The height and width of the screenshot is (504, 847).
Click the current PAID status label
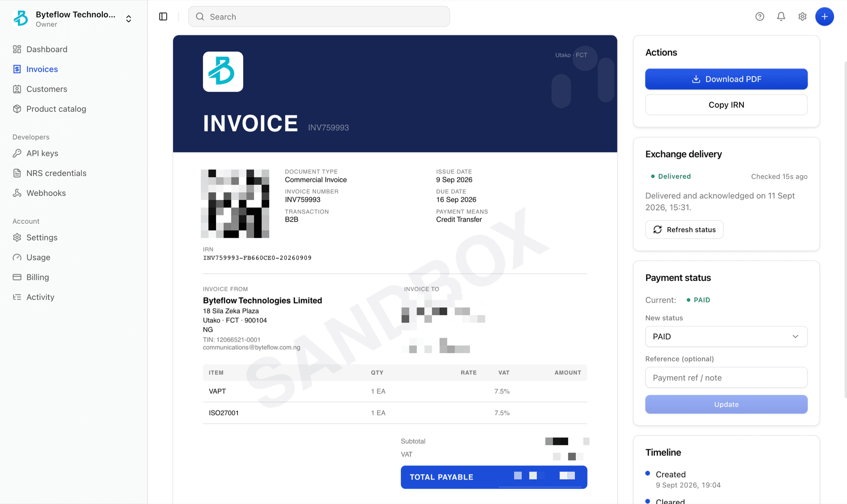pyautogui.click(x=698, y=300)
